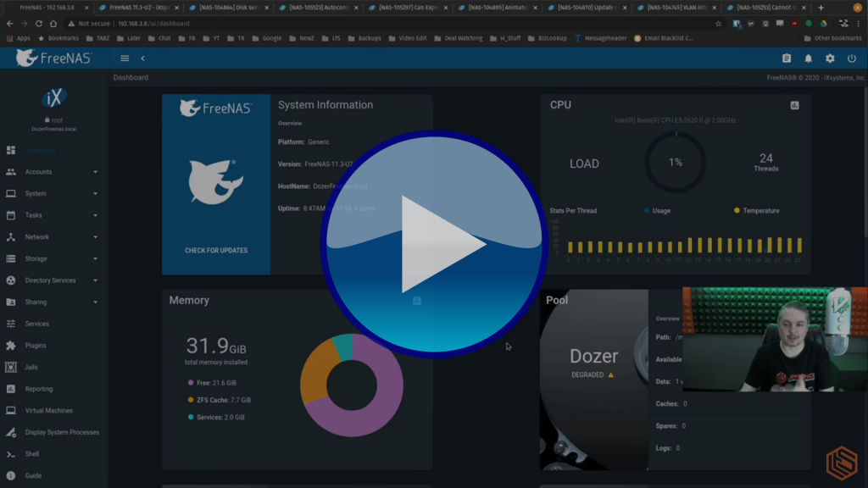
Task: Open the task manager clipboard icon
Action: (x=787, y=58)
